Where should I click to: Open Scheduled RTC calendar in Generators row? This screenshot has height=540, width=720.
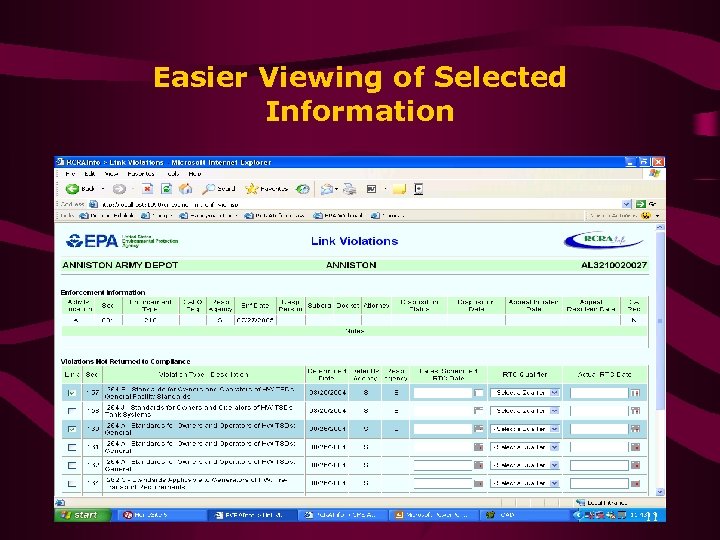click(478, 483)
